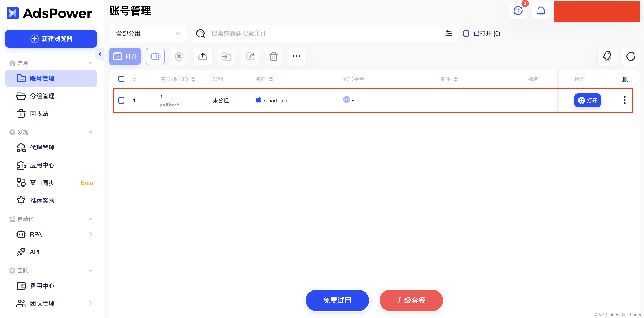Click the refresh list icon
The image size is (644, 318).
[x=630, y=56]
